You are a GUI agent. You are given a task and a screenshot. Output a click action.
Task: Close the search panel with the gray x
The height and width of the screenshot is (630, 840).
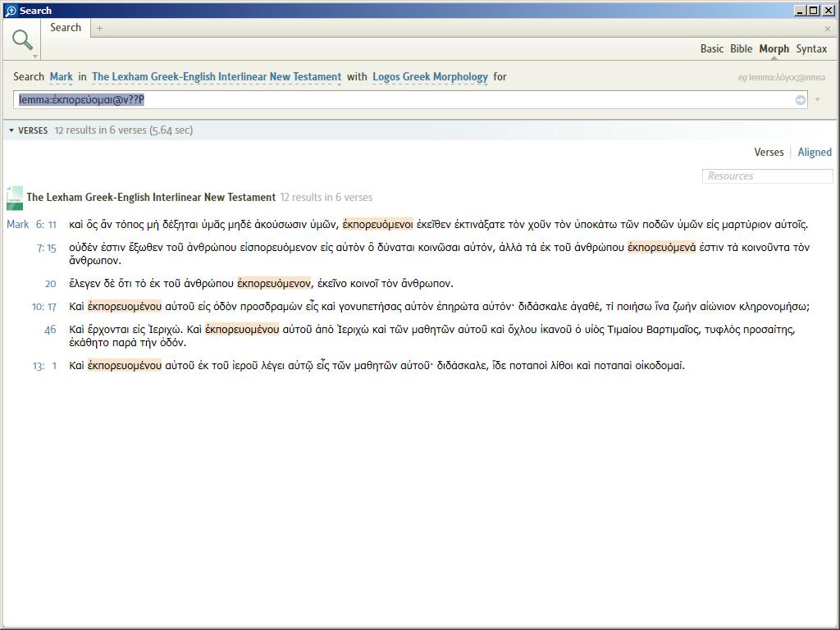click(x=828, y=29)
